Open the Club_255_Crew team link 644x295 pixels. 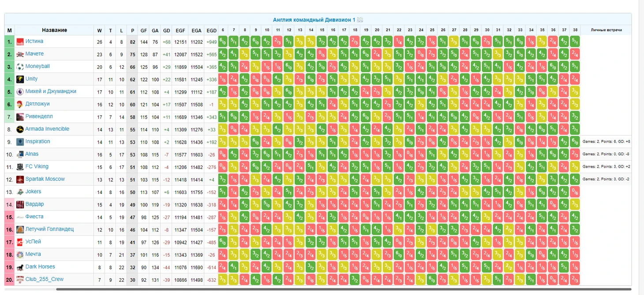45,279
